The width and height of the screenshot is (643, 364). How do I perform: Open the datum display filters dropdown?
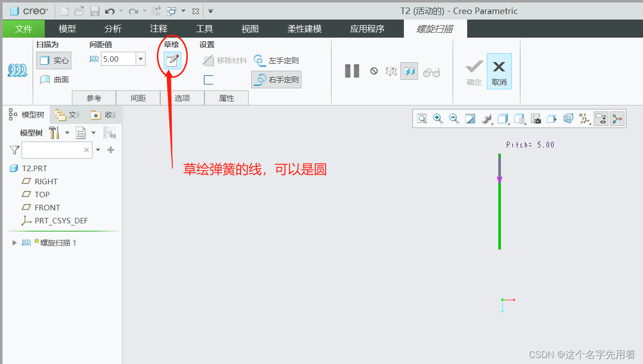(584, 118)
